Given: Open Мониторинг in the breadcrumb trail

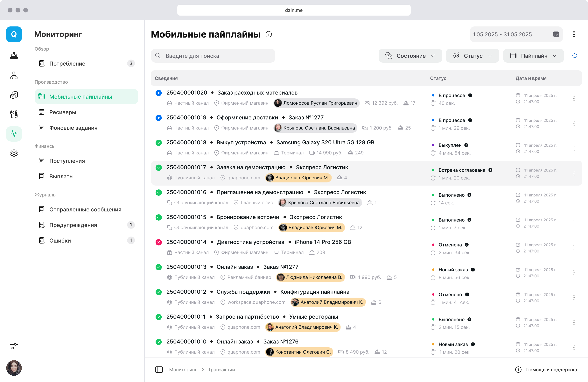Looking at the screenshot, I should click(183, 369).
